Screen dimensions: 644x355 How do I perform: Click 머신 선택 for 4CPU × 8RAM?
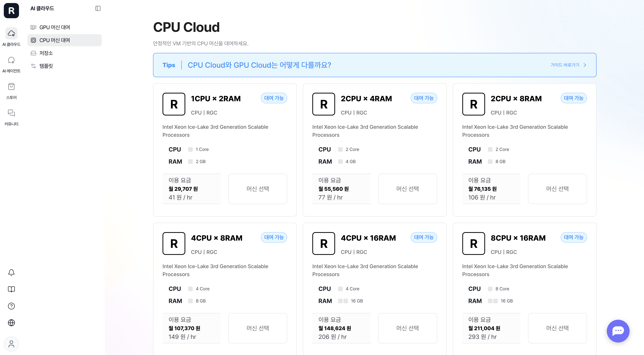(257, 328)
